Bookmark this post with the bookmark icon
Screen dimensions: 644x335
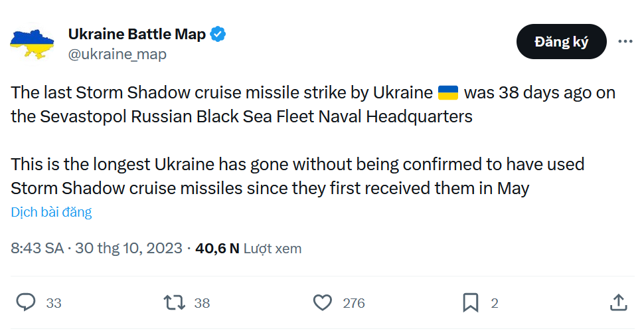click(x=471, y=302)
